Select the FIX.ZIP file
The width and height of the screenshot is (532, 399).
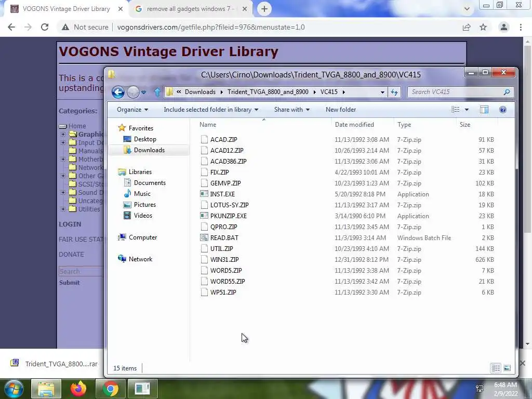[220, 172]
